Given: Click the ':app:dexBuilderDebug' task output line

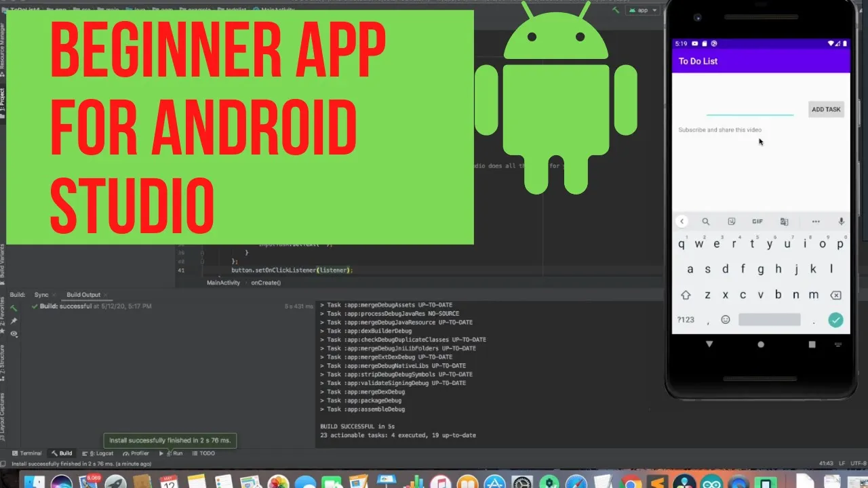Looking at the screenshot, I should [x=366, y=331].
